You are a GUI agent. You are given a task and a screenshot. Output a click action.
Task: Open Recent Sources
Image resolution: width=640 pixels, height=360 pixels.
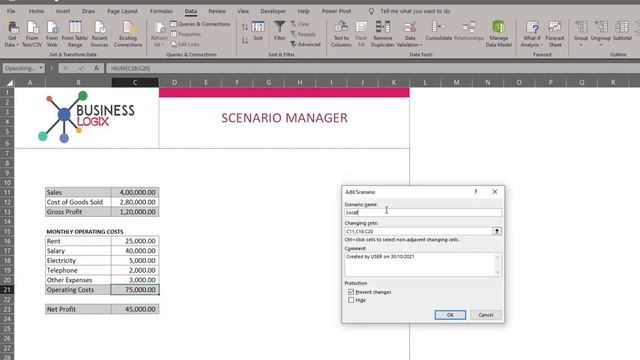(x=99, y=34)
